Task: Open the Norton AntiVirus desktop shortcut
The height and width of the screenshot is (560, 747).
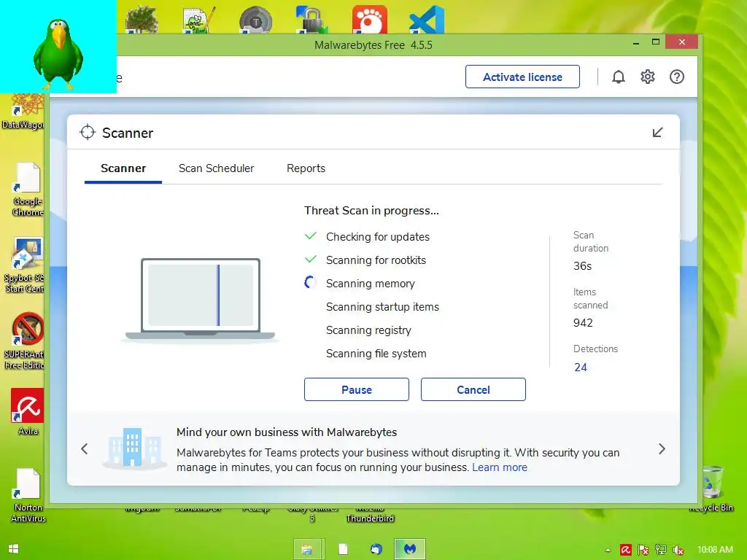Action: click(28, 495)
